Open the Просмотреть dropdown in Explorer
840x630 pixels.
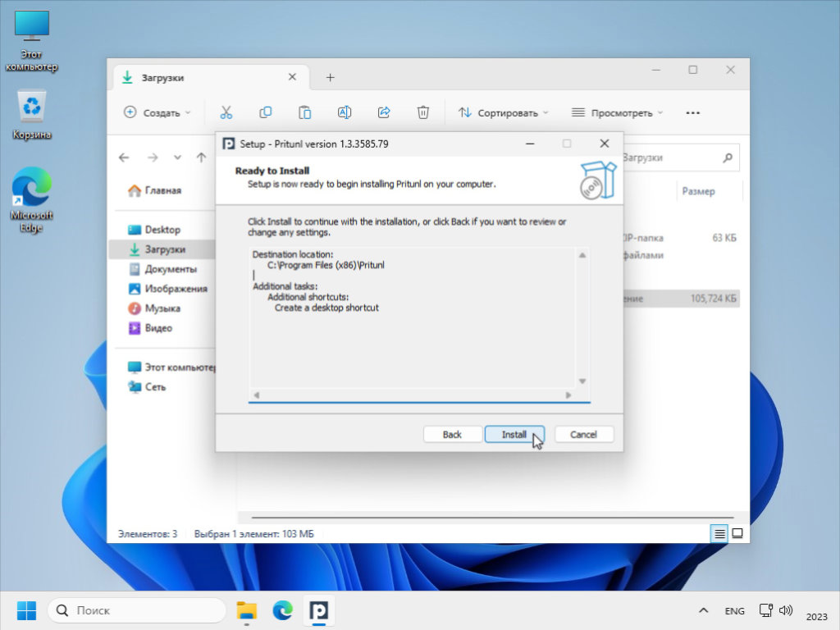click(617, 112)
